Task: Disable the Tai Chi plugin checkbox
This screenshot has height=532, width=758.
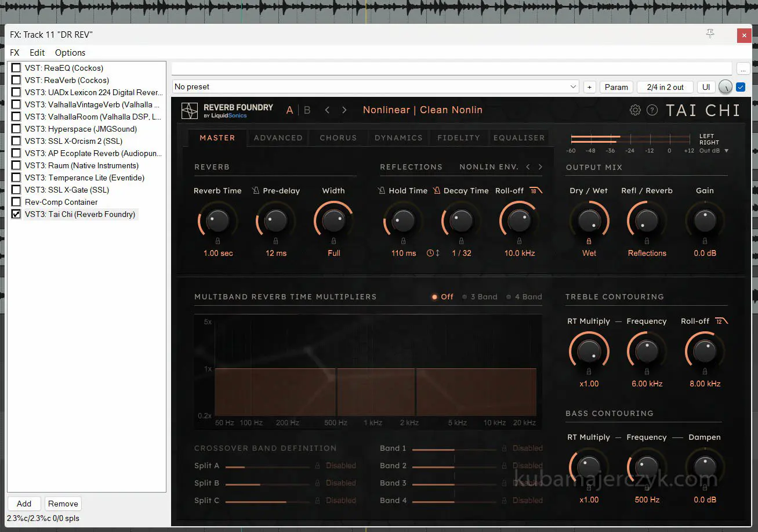Action: (x=16, y=214)
